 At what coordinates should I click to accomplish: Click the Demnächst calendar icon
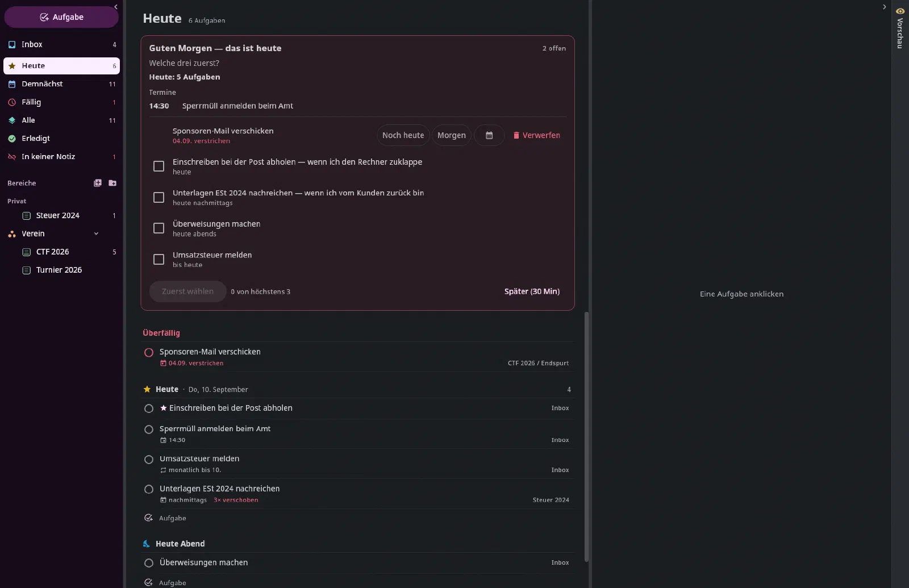12,84
